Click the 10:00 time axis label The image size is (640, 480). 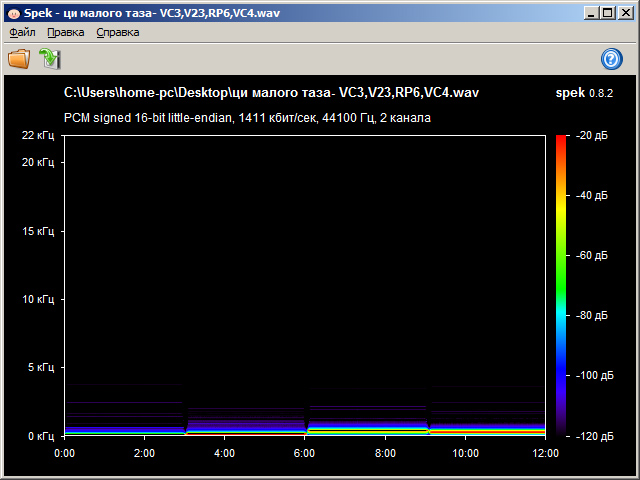[x=465, y=453]
